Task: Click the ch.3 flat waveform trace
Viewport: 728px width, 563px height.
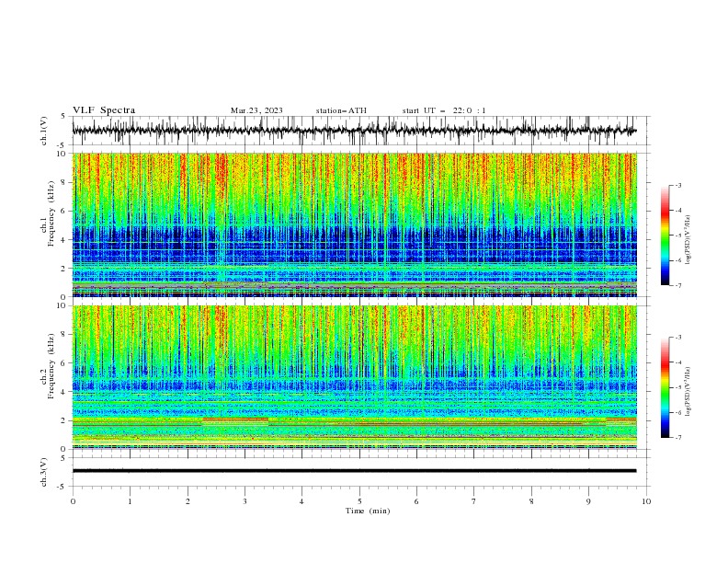Action: 354,471
